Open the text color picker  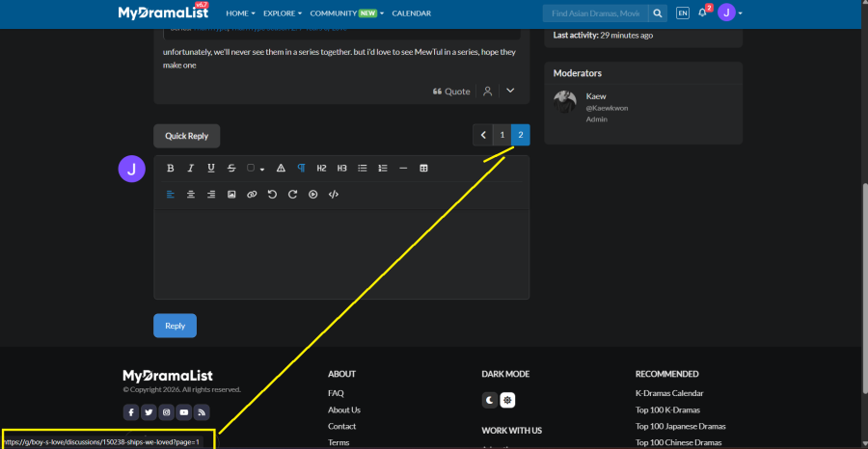pyautogui.click(x=256, y=168)
